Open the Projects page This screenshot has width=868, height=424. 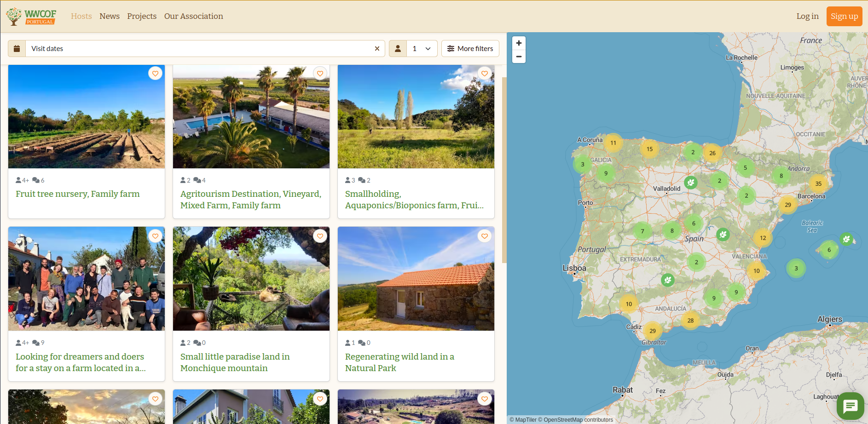(142, 16)
